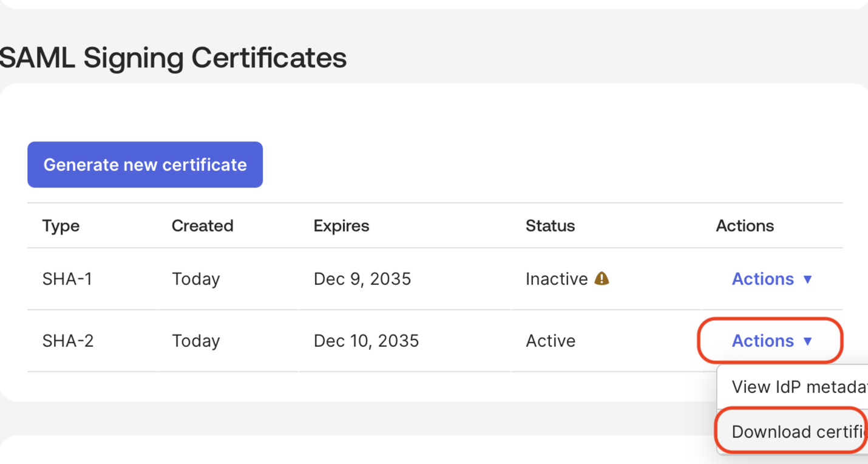
Task: Click the SAML Signing Certificates page title
Action: tap(173, 58)
